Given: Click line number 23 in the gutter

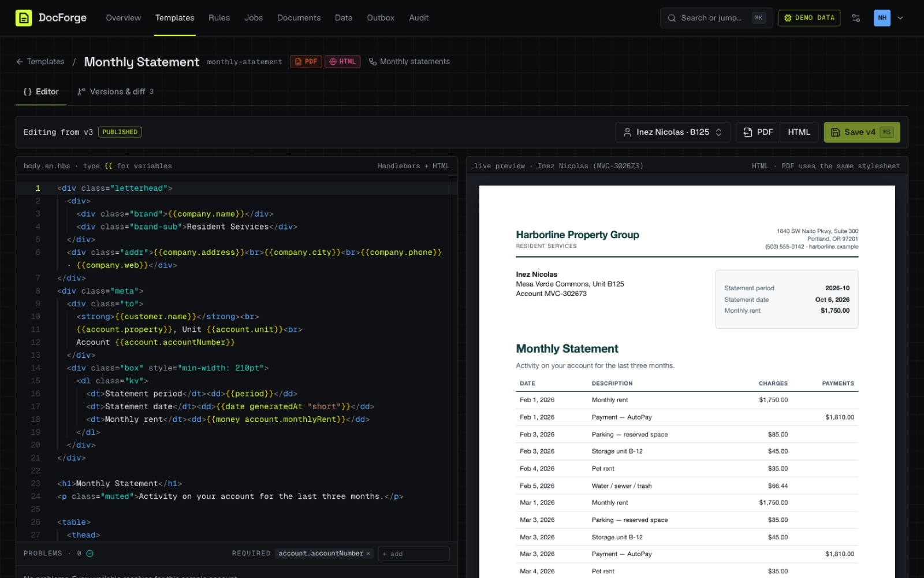Looking at the screenshot, I should click(x=36, y=484).
